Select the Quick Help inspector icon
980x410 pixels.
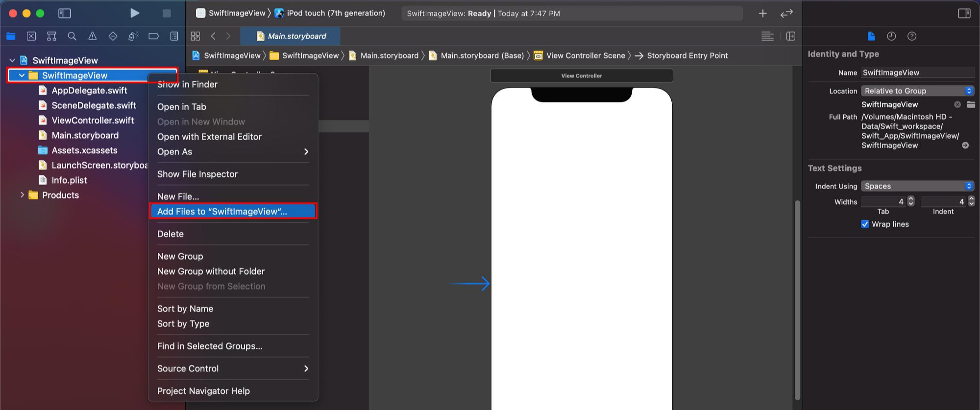pos(912,36)
